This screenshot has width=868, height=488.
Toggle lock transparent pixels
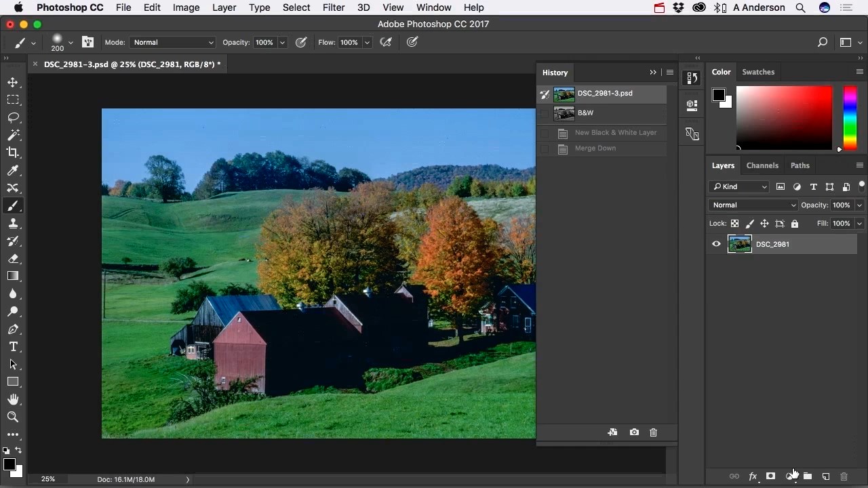click(x=734, y=224)
